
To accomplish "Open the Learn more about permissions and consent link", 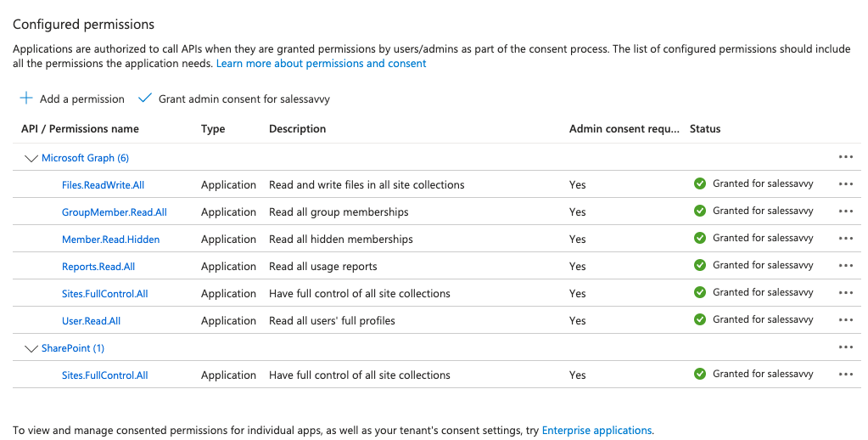I will point(322,64).
